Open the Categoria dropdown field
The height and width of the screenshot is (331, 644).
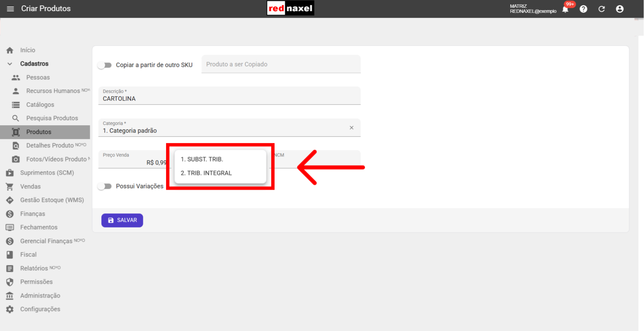pos(229,128)
